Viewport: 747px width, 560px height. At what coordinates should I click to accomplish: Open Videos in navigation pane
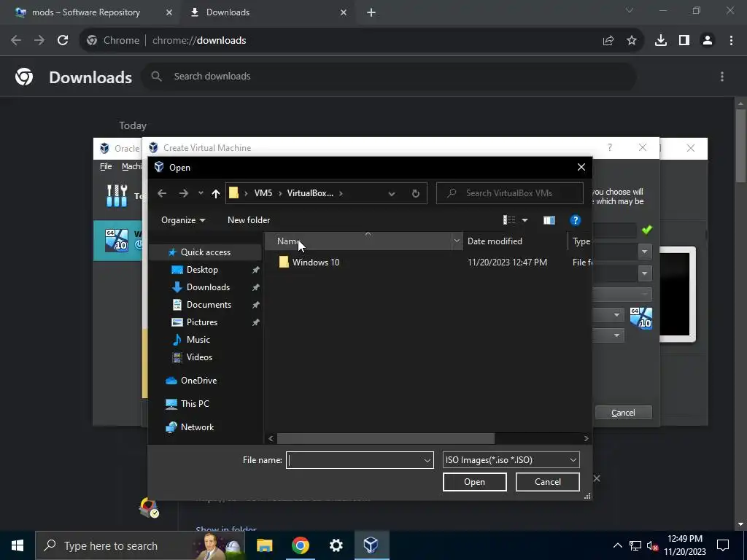(x=199, y=357)
